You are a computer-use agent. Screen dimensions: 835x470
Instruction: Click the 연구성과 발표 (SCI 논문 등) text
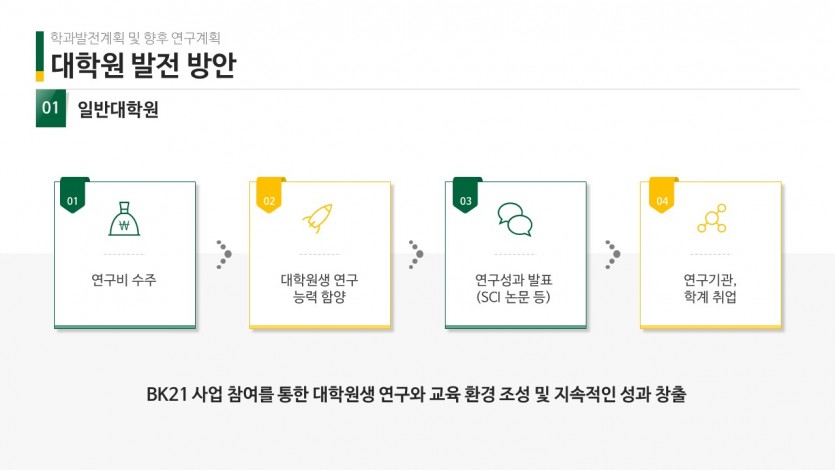tap(513, 288)
